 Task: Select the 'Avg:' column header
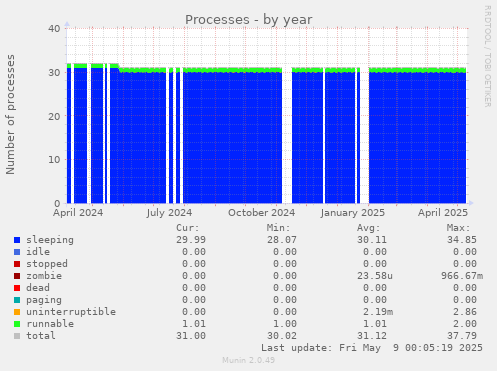click(x=368, y=228)
